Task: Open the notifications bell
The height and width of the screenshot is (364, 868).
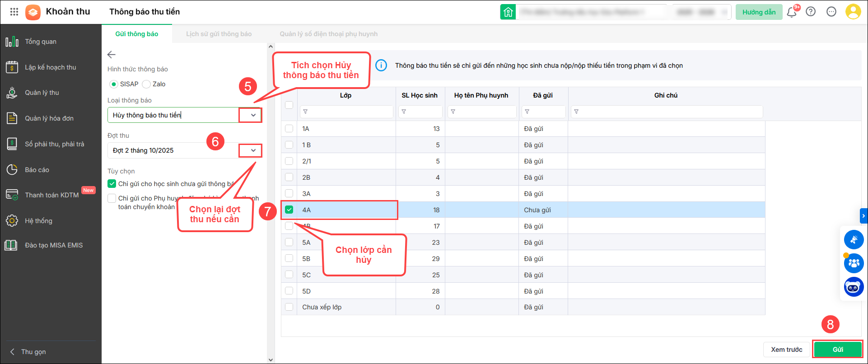Action: pos(792,12)
